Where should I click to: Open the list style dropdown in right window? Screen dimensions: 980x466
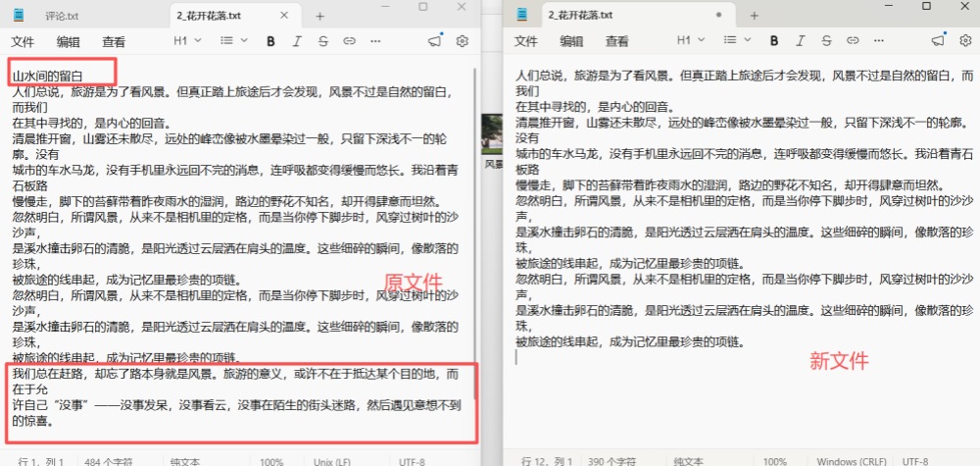pos(738,40)
